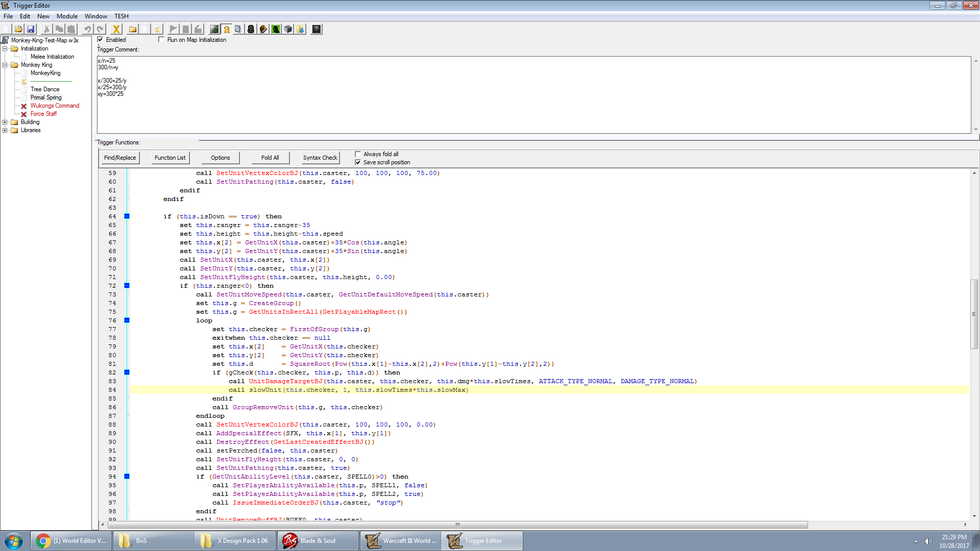Screen dimensions: 980x551
Task: Click scroll-down arrow of code editor
Action: 974,516
